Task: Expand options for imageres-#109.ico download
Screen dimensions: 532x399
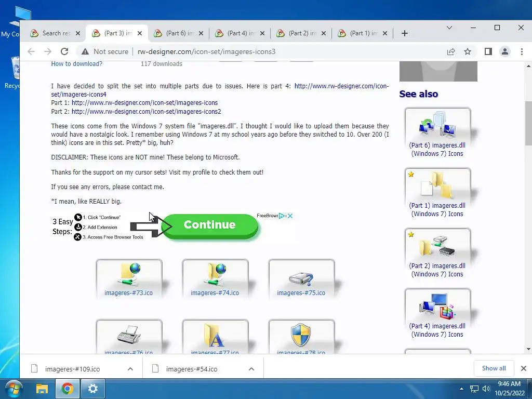Action: (x=130, y=369)
